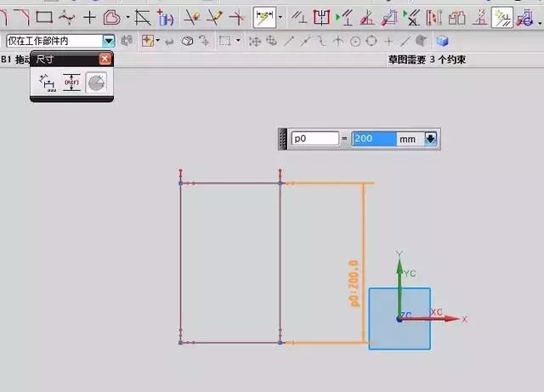Select the Rectangle sketch tool
Screen dimensions: 544x392
(x=44, y=16)
